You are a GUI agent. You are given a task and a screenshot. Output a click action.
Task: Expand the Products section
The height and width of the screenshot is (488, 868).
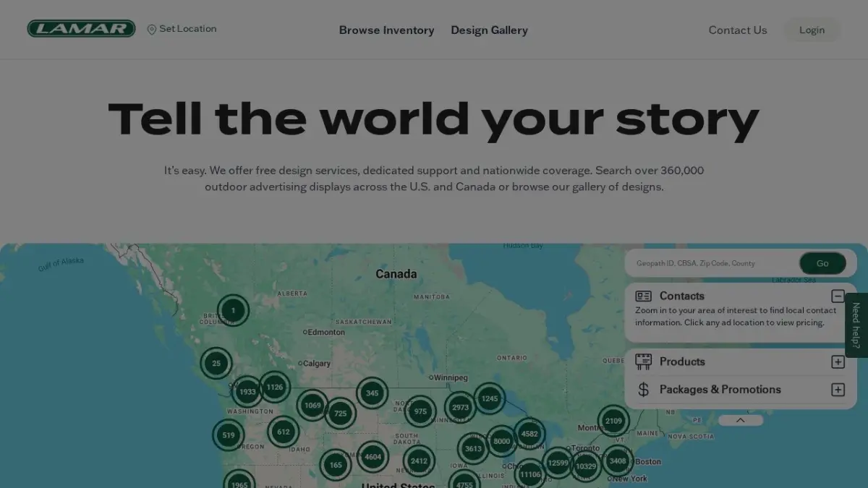click(838, 362)
